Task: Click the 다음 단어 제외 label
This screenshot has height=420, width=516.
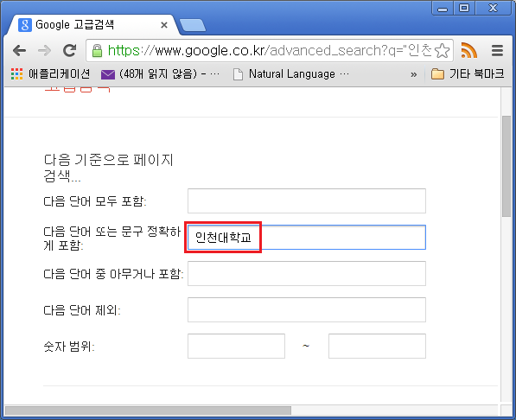Action: pyautogui.click(x=82, y=310)
